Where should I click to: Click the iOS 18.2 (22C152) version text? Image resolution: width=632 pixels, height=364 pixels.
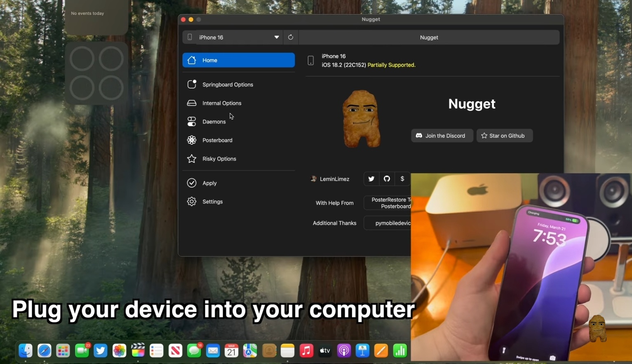pos(344,65)
